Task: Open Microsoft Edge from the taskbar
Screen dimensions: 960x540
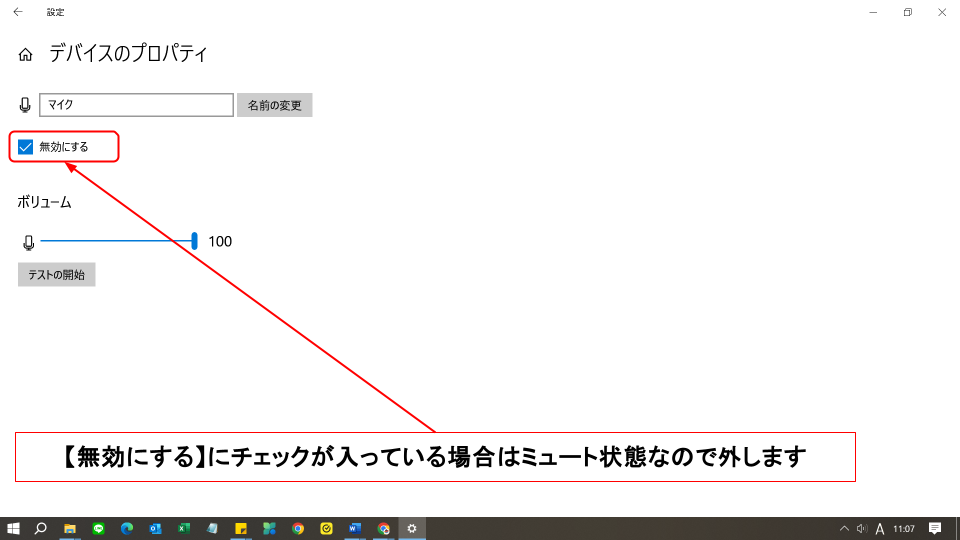Action: click(x=127, y=528)
